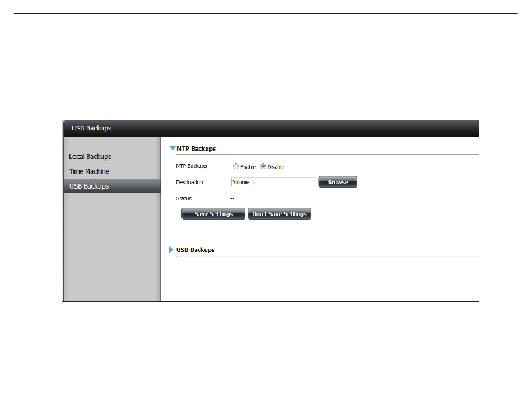Expand the USB Backups section arrow

(172, 250)
